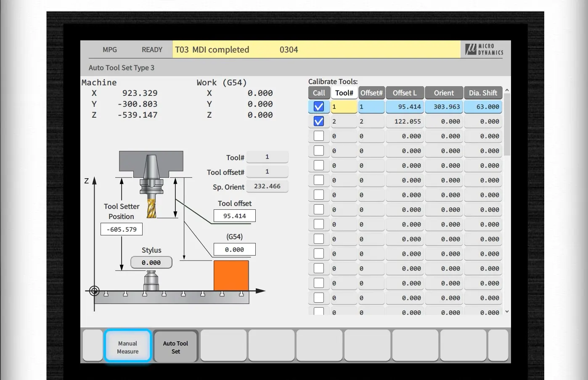Uncheck the Call checkbox for tool 1
The height and width of the screenshot is (380, 588).
pos(319,107)
